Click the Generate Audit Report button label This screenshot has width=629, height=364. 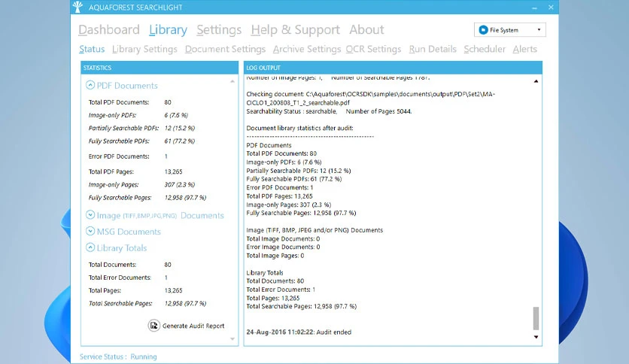point(193,326)
